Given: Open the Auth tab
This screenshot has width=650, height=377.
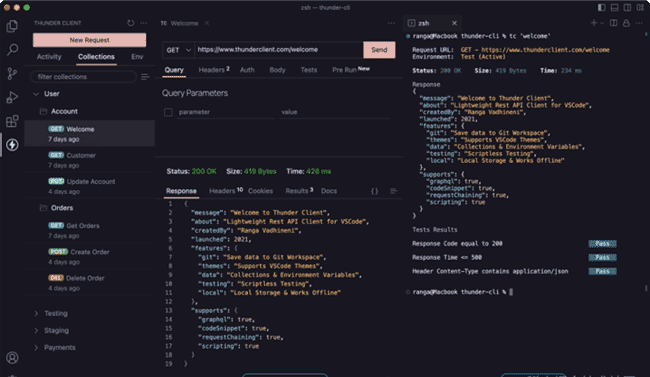Looking at the screenshot, I should [247, 70].
